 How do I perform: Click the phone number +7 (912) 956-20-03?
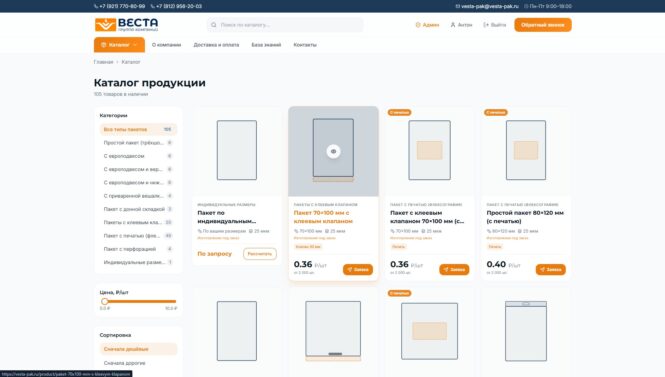(179, 6)
